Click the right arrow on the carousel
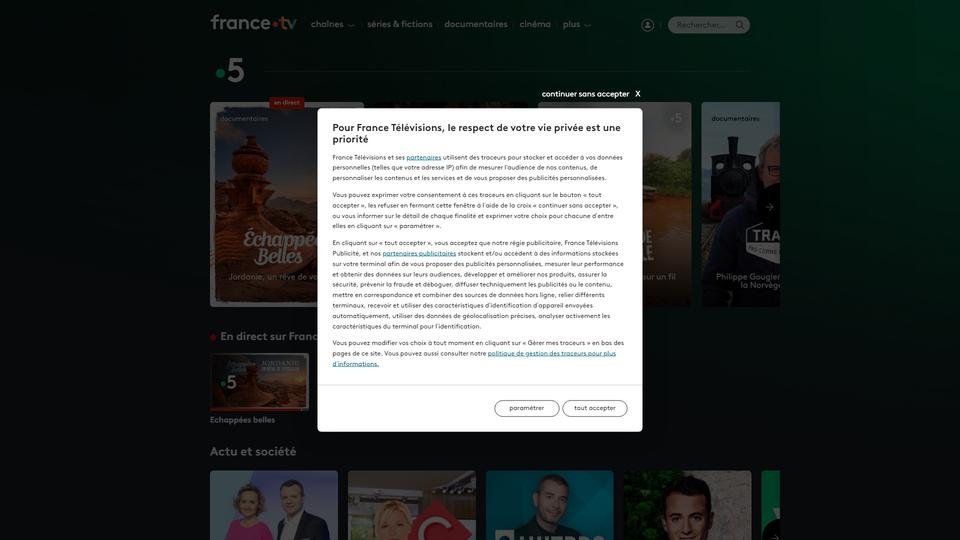The height and width of the screenshot is (540, 960). tap(770, 207)
